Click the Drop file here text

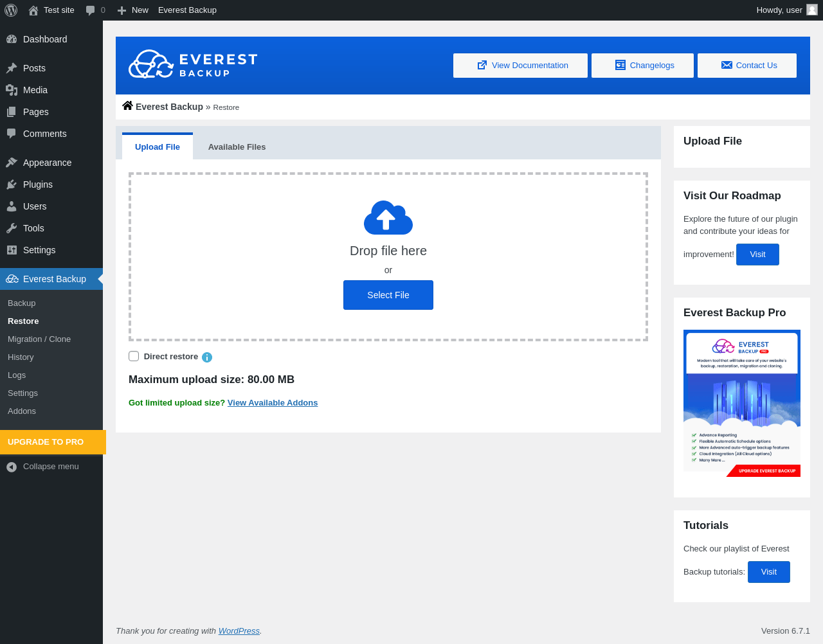[388, 251]
